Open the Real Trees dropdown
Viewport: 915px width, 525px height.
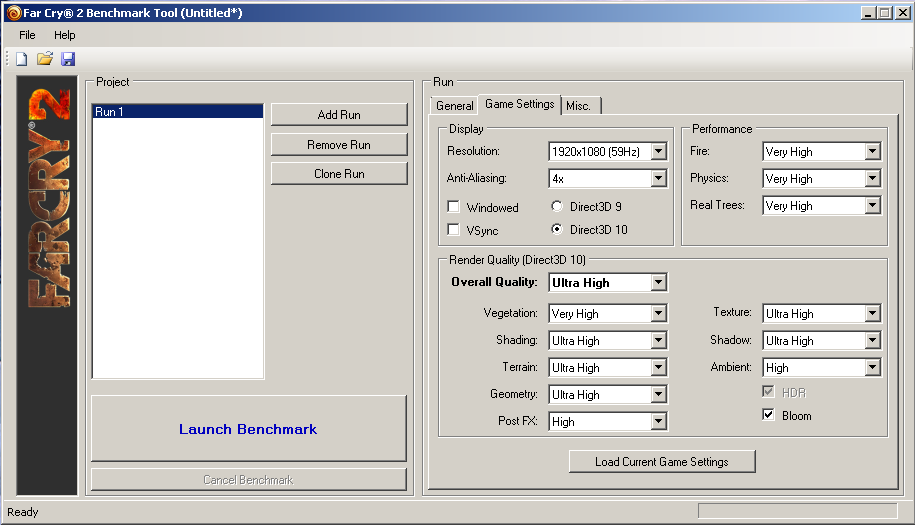coord(822,205)
